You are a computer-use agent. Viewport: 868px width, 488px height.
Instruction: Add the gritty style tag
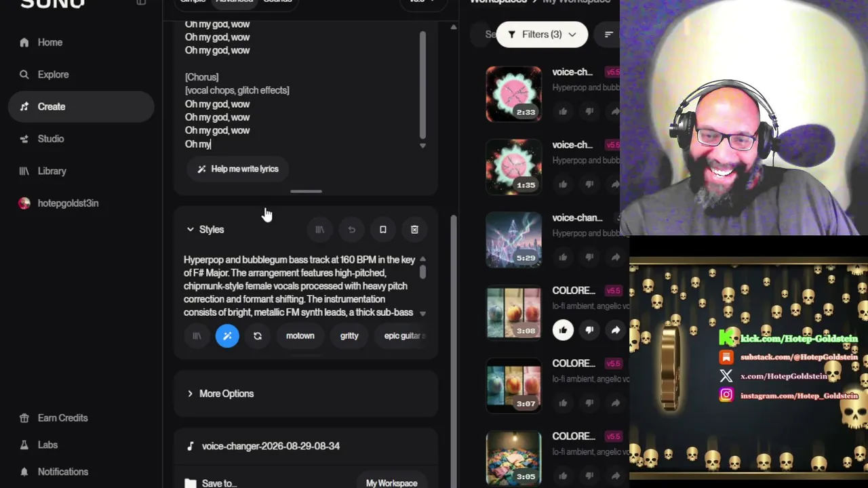(x=349, y=336)
